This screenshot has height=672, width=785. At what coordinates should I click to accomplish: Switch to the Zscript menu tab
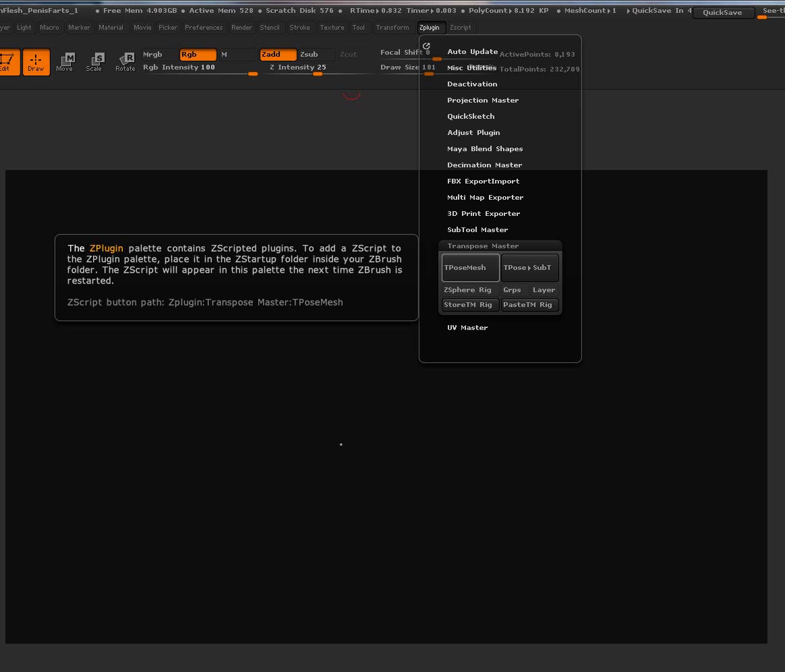pos(461,28)
